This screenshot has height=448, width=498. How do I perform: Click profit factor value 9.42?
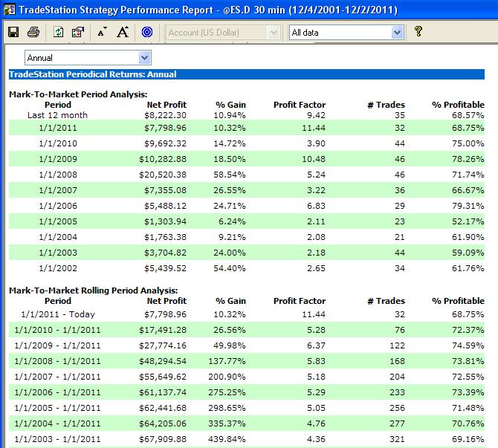click(316, 115)
